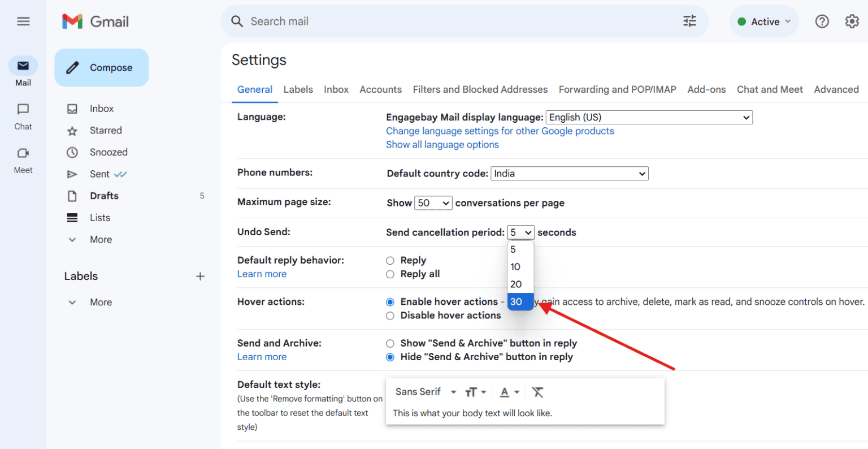Open the default country code dropdown
This screenshot has width=868, height=449.
point(569,173)
